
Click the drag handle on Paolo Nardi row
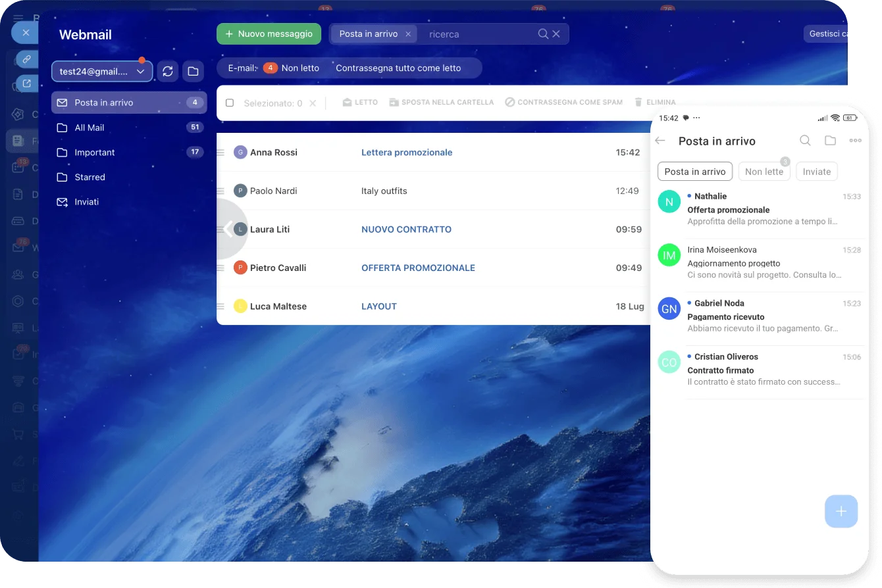(221, 191)
